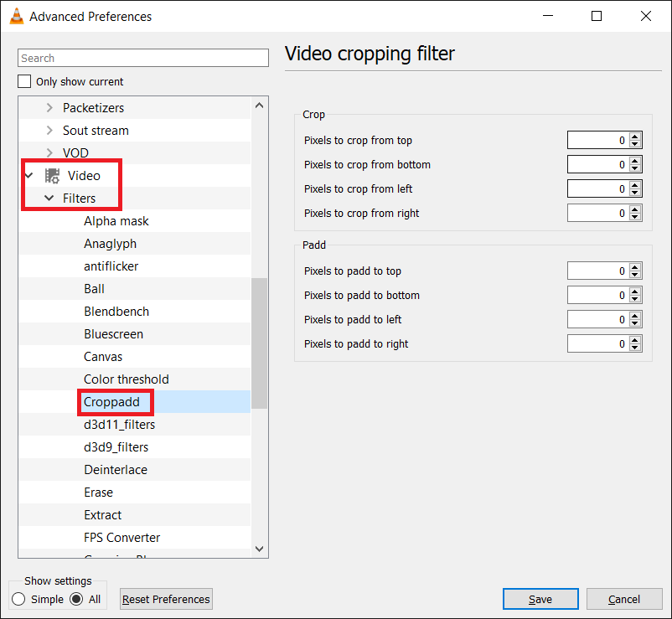Expand the Packetizers tree branch
The height and width of the screenshot is (619, 672).
tap(49, 107)
